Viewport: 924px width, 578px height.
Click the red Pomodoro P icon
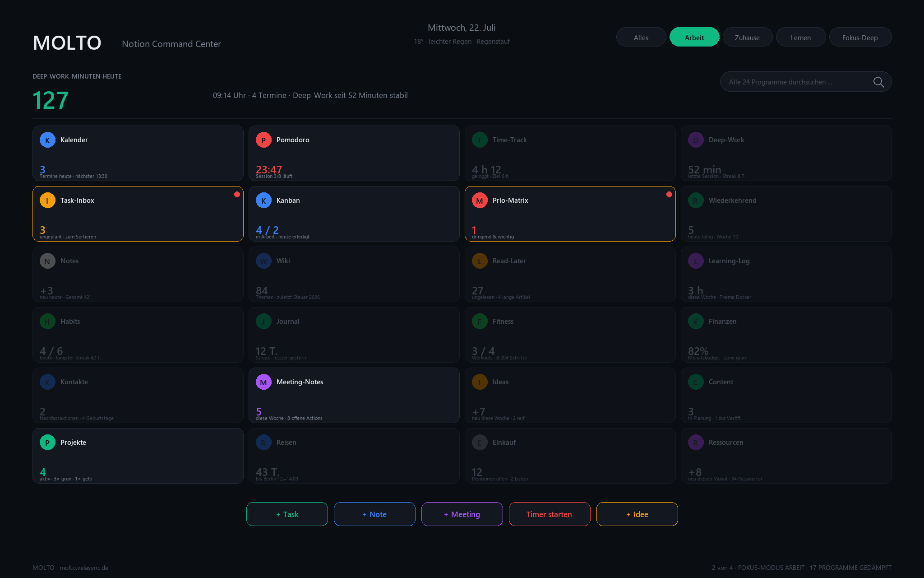[x=263, y=140]
